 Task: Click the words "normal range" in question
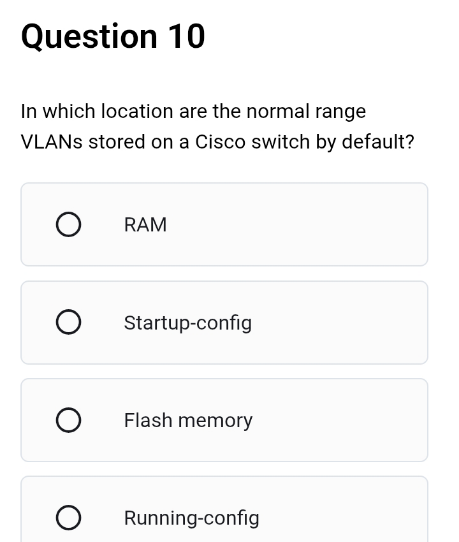pos(306,112)
